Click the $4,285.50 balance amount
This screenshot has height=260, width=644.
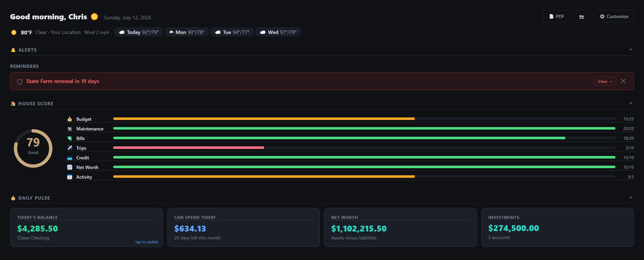tap(38, 229)
